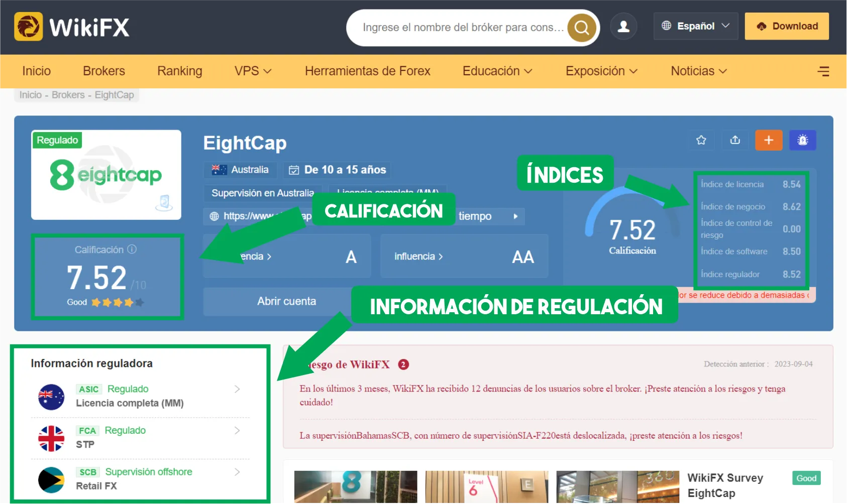Image resolution: width=847 pixels, height=504 pixels.
Task: Click the WikiFX Survey EightCap title
Action: coord(725,485)
